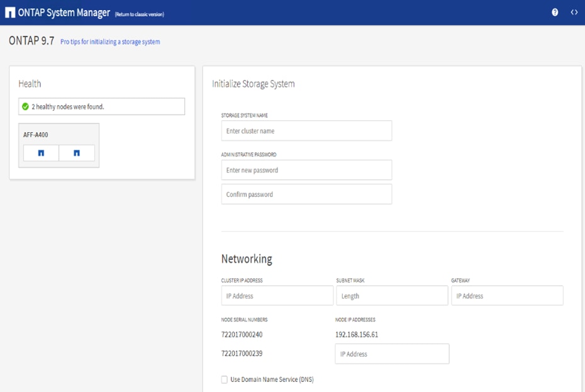The height and width of the screenshot is (392, 585).
Task: Focus the Cluster IP Address field
Action: (x=277, y=296)
